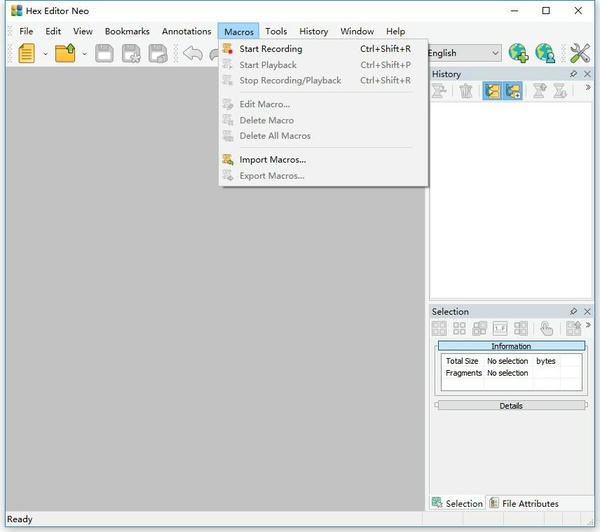
Task: Open the Help menu
Action: (x=396, y=31)
